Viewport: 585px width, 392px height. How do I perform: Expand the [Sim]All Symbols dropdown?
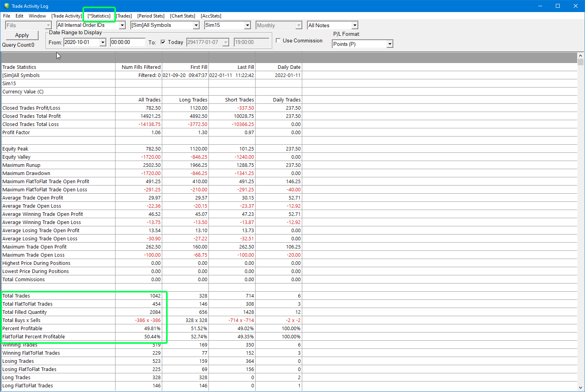tap(196, 25)
